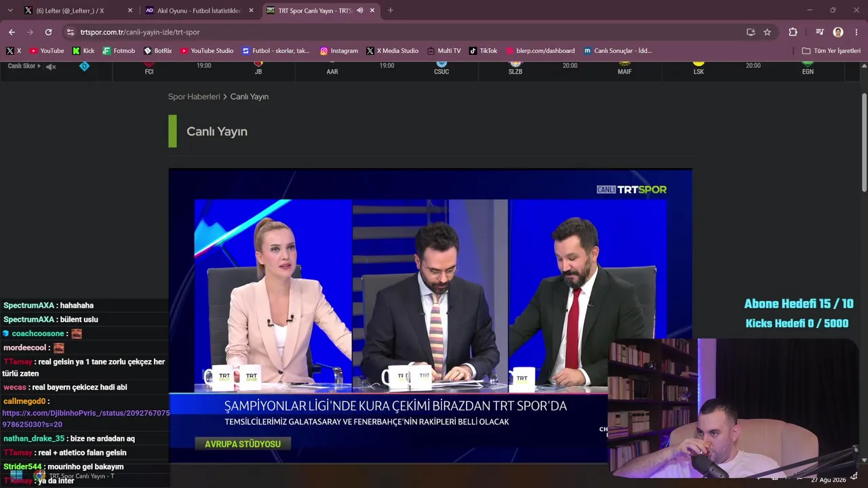This screenshot has width=868, height=488.
Task: Click the LSK team in score ticker
Action: (698, 68)
